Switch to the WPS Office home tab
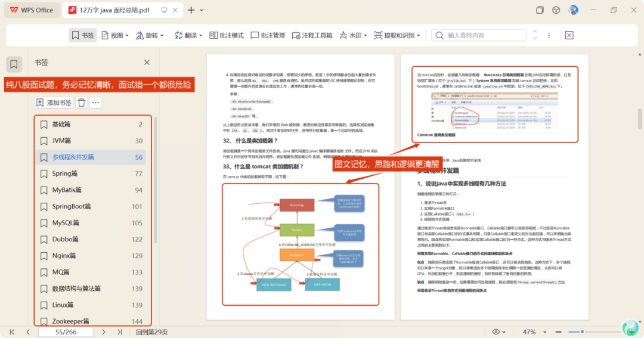 click(x=32, y=10)
